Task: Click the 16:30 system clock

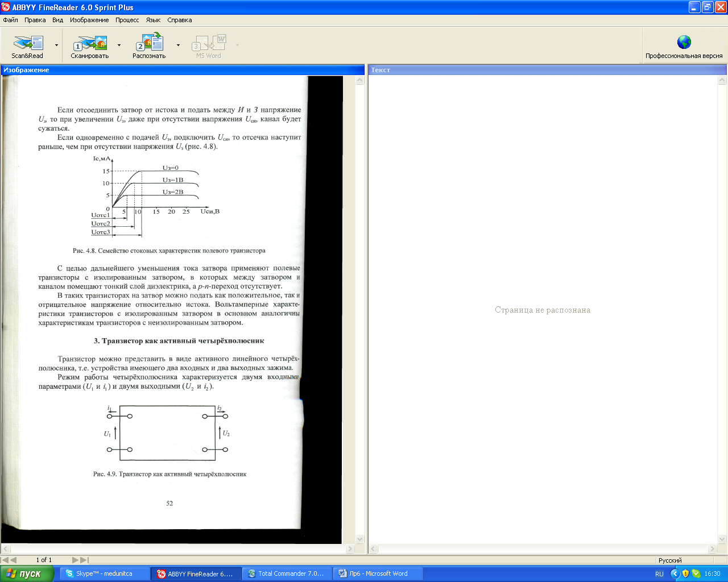Action: [712, 573]
